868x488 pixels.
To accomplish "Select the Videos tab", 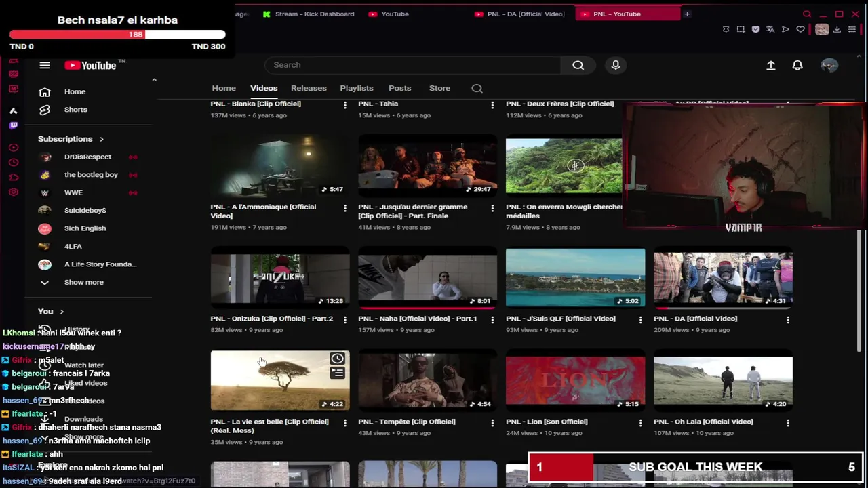I will point(264,88).
